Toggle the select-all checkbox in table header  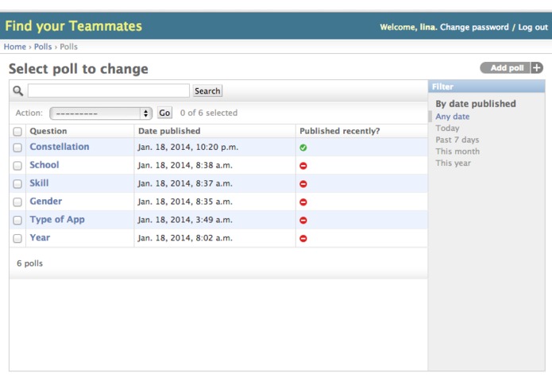(x=17, y=132)
